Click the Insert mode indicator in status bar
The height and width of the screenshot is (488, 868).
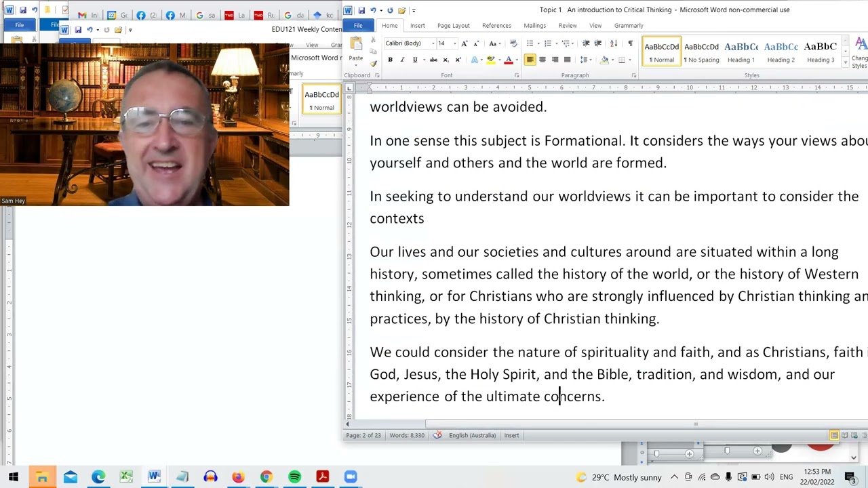[x=511, y=435]
